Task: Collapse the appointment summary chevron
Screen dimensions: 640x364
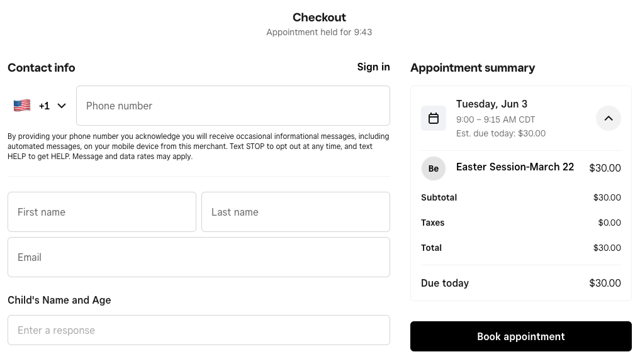Action: coord(609,118)
